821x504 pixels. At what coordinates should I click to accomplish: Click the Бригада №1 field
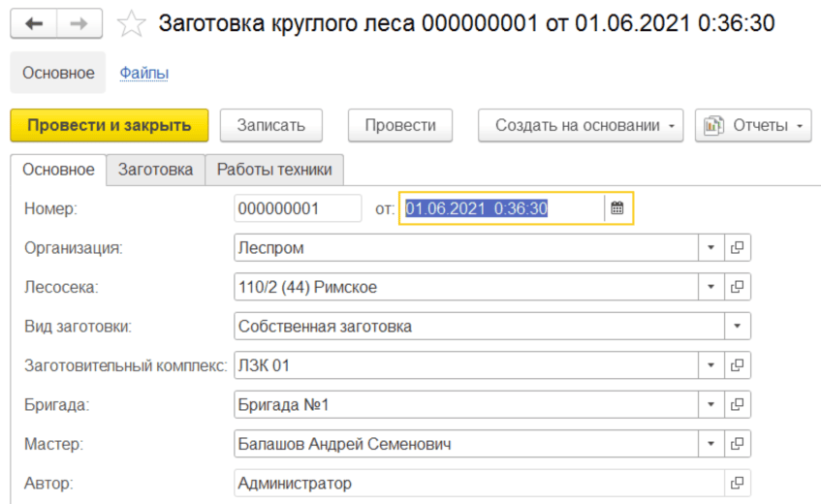point(466,404)
